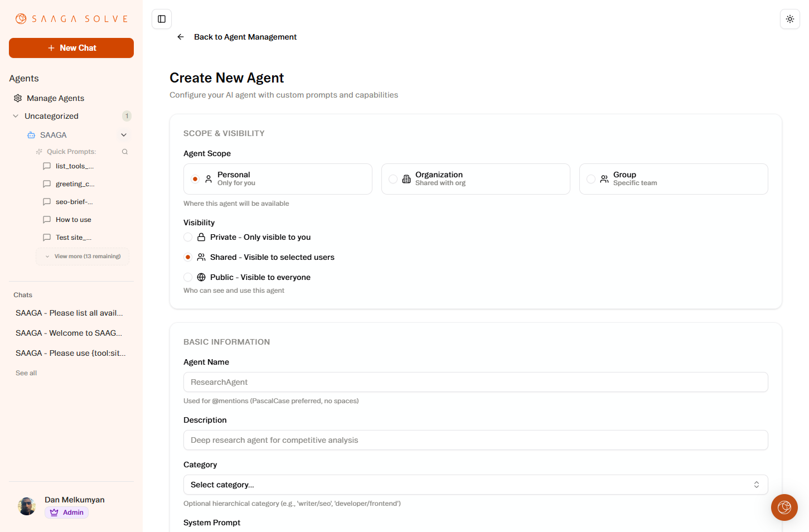Click the SAAGA SOLVE logo
The height and width of the screenshot is (532, 809).
pyautogui.click(x=71, y=18)
